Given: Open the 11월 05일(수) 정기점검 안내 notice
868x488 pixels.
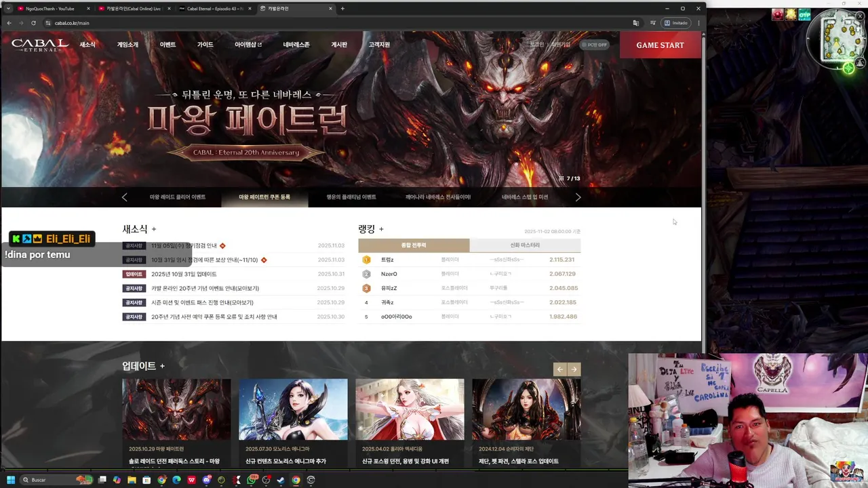Looking at the screenshot, I should point(184,245).
